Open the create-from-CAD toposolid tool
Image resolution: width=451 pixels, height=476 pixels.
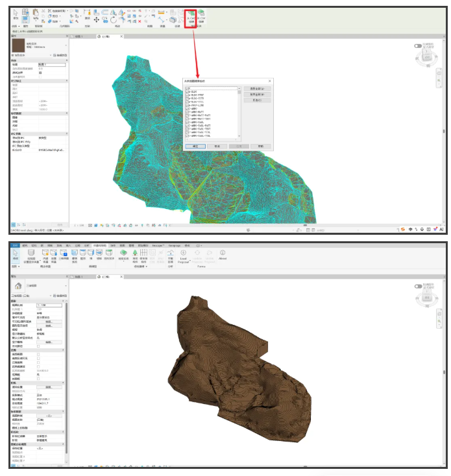point(191,16)
